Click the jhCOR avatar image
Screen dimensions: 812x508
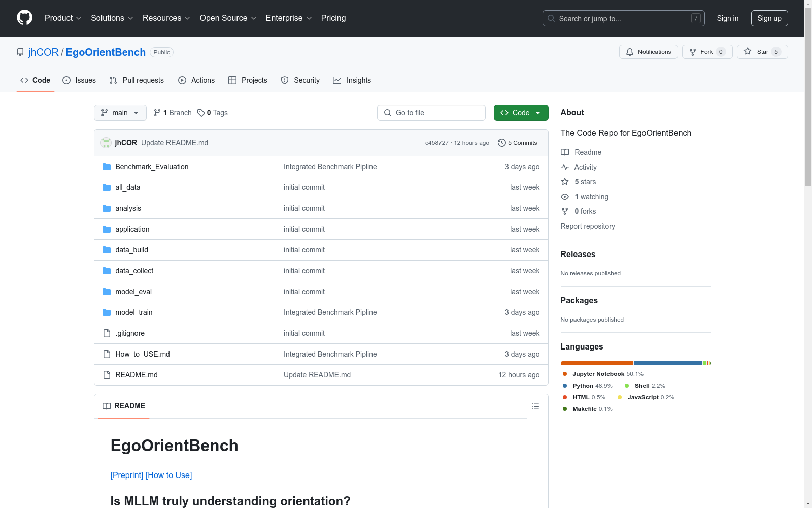tap(106, 143)
